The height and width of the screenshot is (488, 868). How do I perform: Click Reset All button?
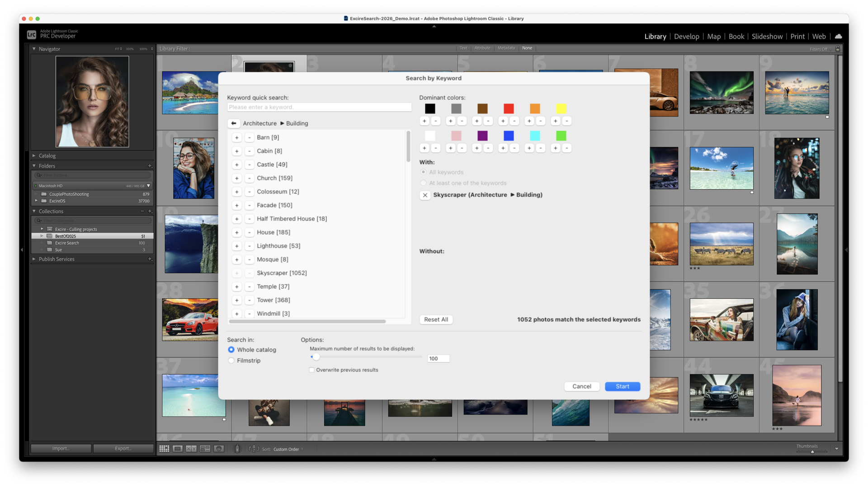tap(436, 319)
